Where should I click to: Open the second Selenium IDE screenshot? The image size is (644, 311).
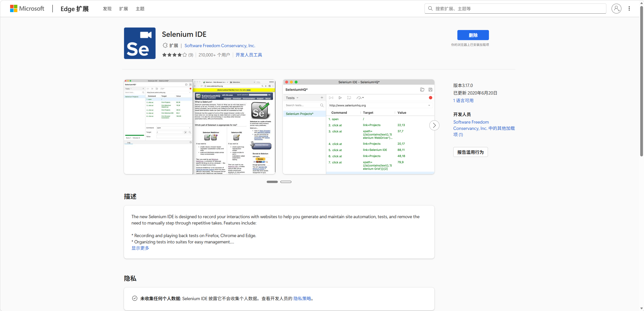pyautogui.click(x=358, y=127)
